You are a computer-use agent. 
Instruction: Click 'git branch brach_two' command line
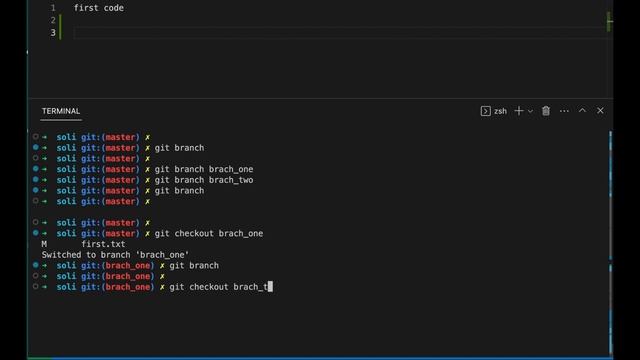pos(204,180)
